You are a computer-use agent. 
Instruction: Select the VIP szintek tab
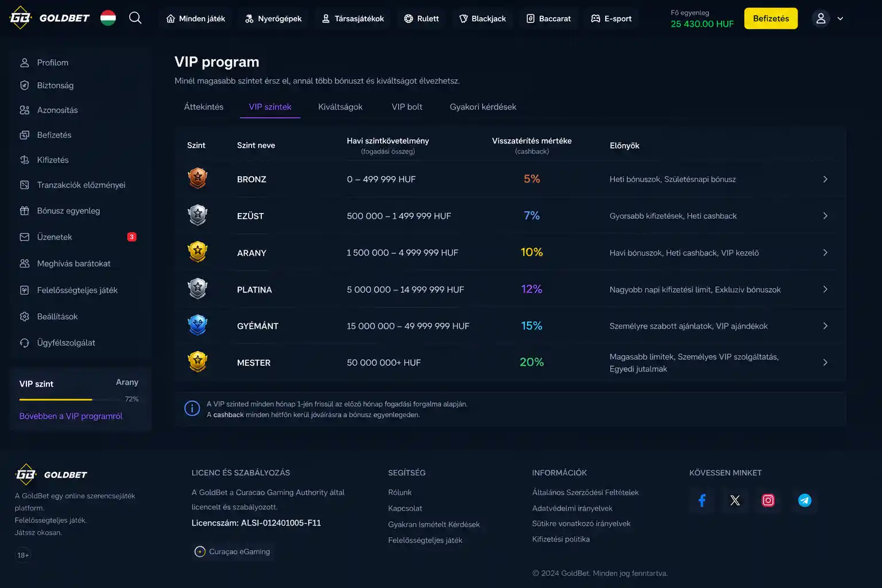pyautogui.click(x=270, y=107)
